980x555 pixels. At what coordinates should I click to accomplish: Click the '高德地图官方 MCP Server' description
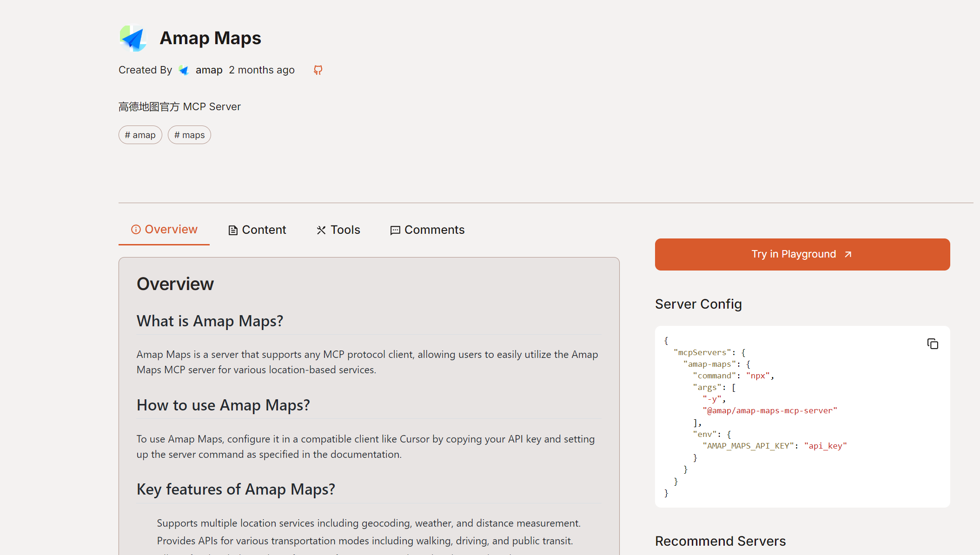click(x=179, y=107)
